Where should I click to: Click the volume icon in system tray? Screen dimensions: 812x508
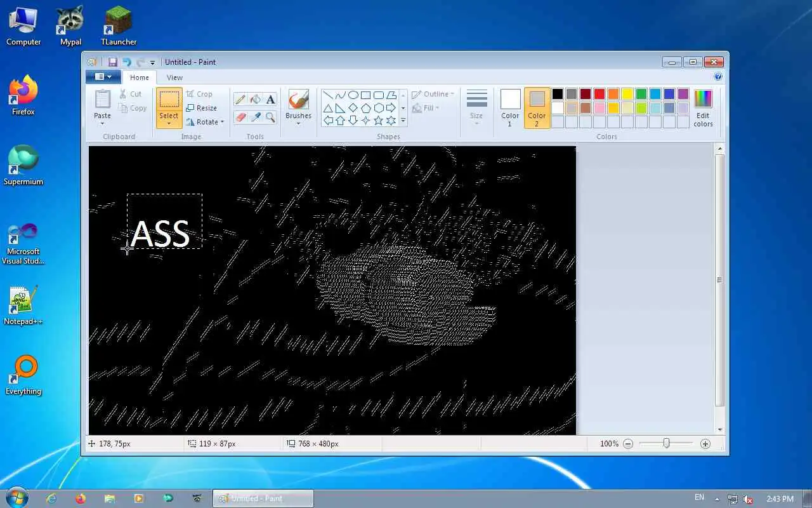748,499
